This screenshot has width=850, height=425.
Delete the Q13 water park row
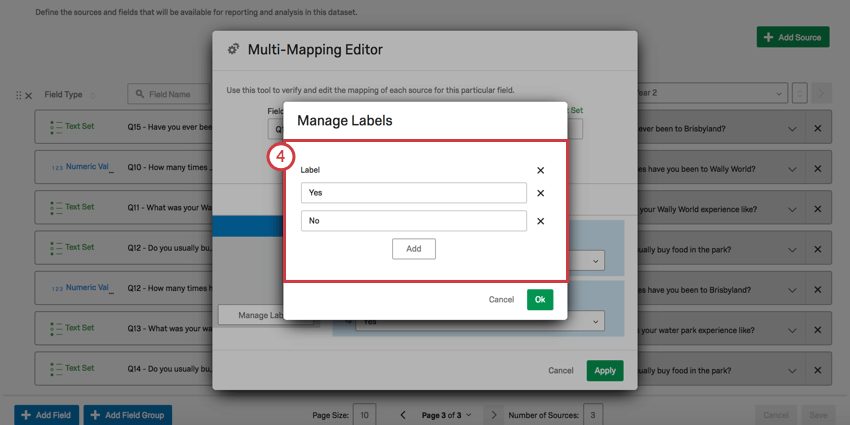click(817, 330)
